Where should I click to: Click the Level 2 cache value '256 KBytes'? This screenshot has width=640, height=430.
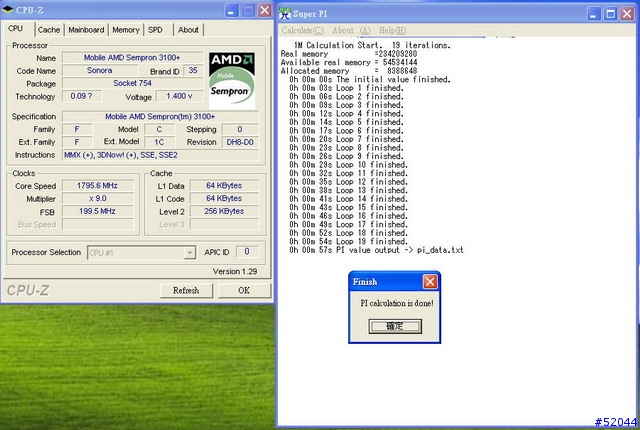click(x=224, y=211)
